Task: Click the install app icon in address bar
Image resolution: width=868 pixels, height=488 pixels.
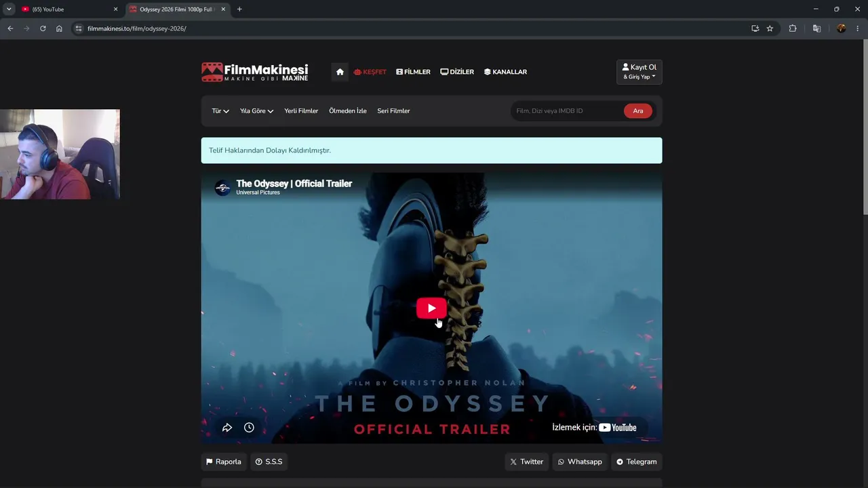Action: [x=755, y=28]
